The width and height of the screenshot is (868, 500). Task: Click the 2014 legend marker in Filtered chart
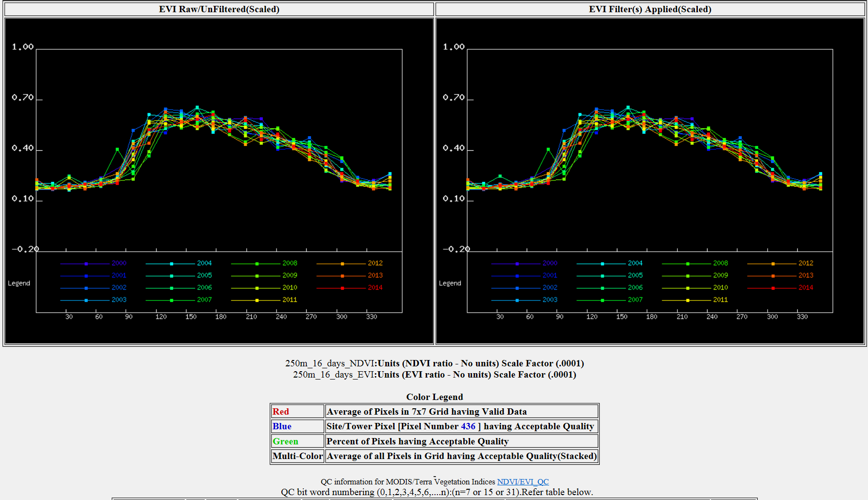(773, 288)
